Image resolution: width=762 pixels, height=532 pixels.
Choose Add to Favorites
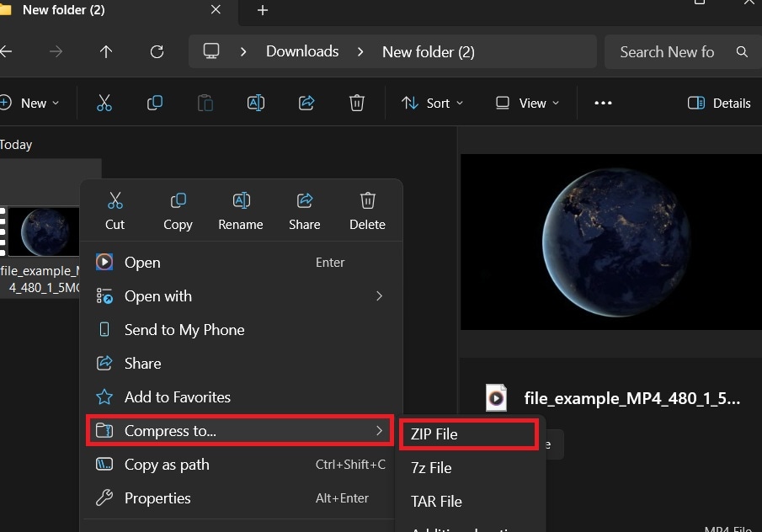(x=240, y=397)
